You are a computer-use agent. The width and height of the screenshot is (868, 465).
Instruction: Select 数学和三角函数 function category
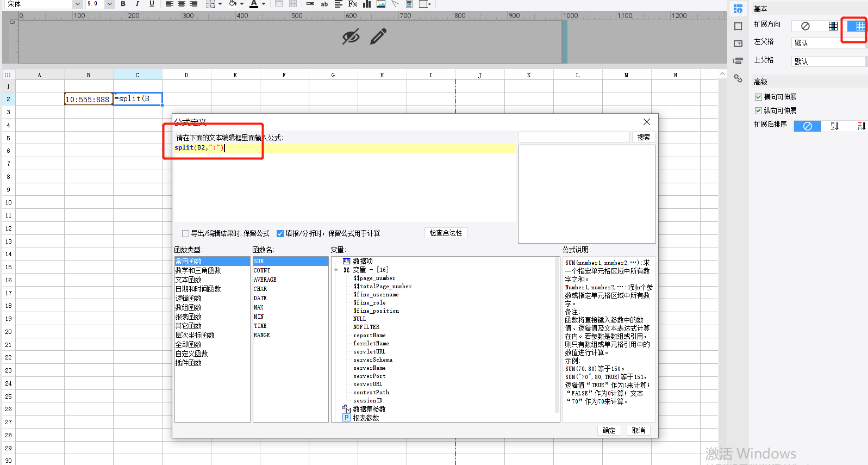point(198,270)
